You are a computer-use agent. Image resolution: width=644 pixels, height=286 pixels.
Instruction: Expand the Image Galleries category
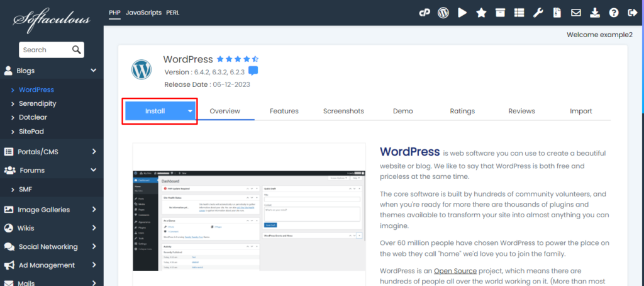(x=93, y=210)
